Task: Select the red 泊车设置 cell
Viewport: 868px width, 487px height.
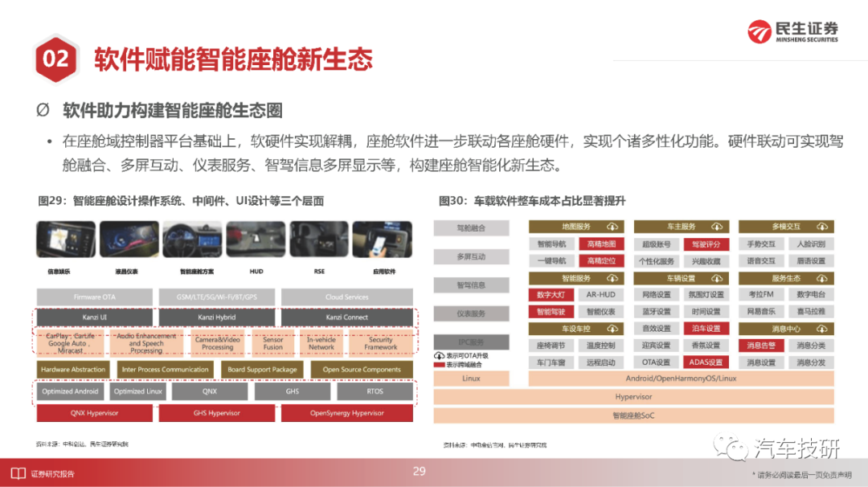Action: (x=706, y=329)
